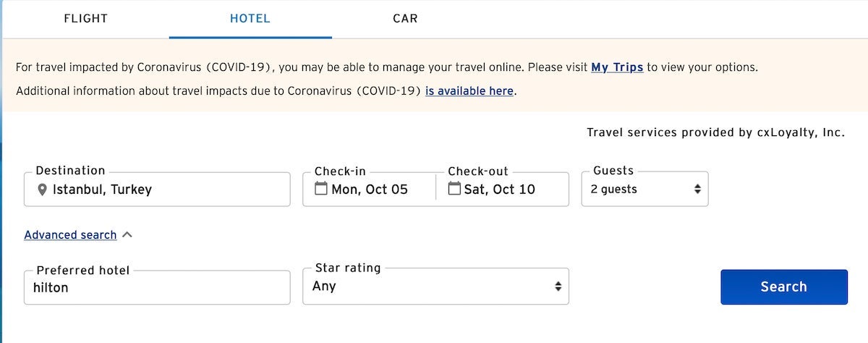868x343 pixels.
Task: Click the "Any" star rating value
Action: (324, 287)
